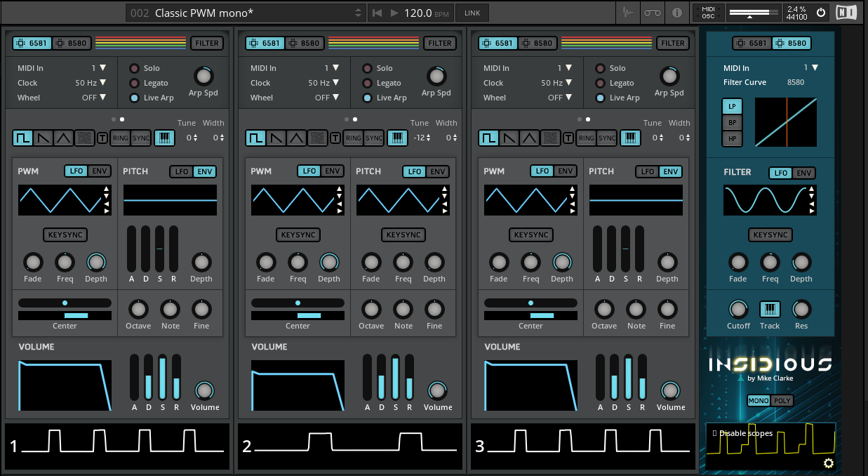
Task: Click header master volume slider
Action: click(754, 13)
